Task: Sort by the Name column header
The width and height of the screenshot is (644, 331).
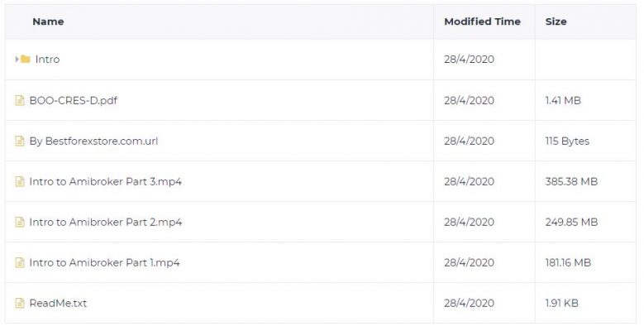Action: point(48,22)
